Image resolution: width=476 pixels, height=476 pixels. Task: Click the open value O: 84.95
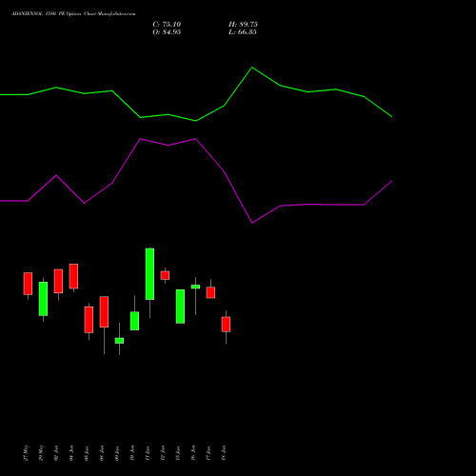coord(167,32)
